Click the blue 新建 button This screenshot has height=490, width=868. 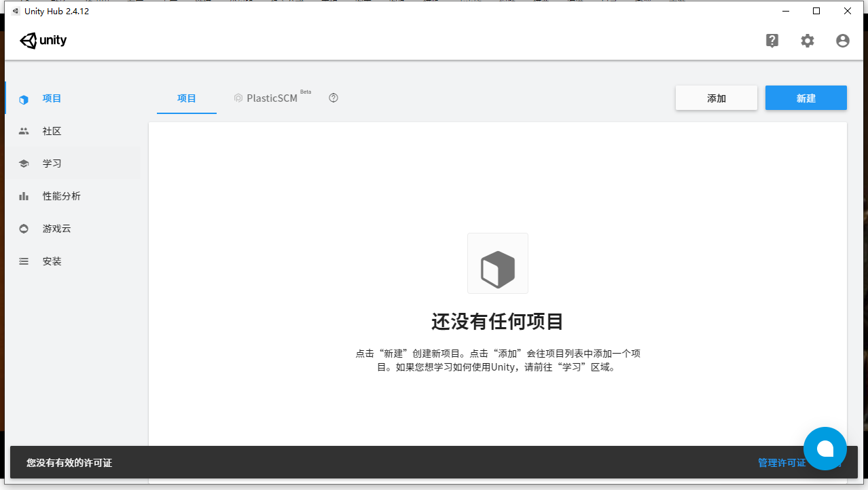tap(806, 98)
